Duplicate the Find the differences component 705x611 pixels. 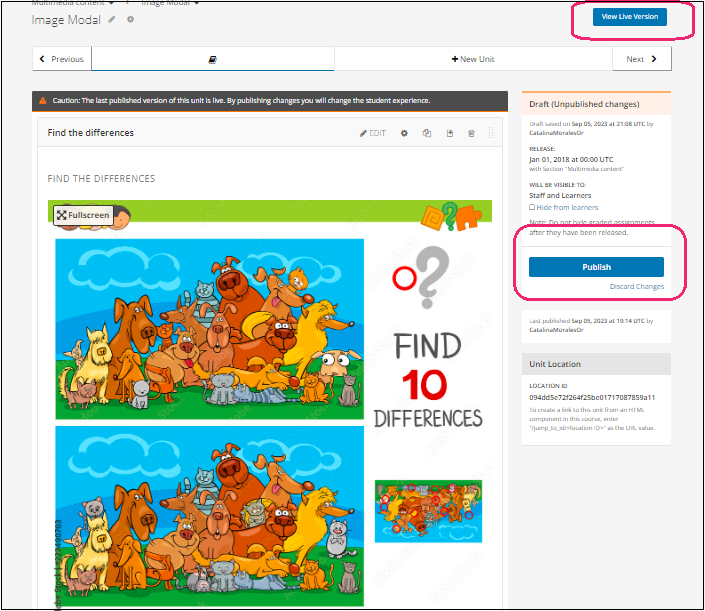pos(427,133)
